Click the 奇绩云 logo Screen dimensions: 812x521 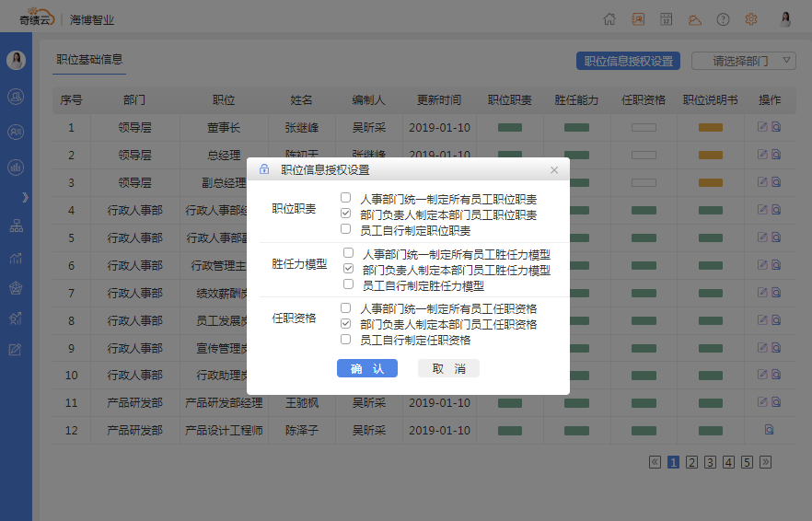tap(36, 17)
